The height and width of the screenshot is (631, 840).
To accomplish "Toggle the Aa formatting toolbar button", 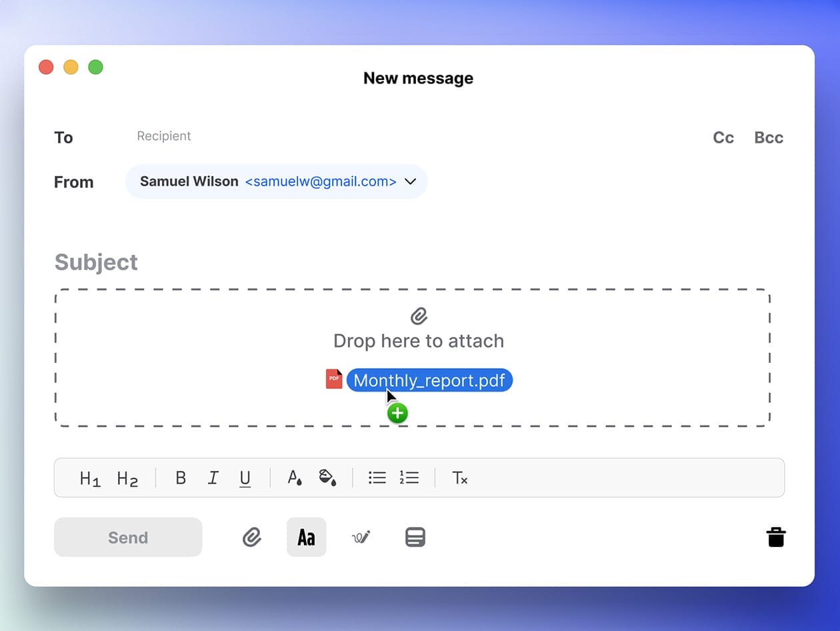I will coord(307,537).
